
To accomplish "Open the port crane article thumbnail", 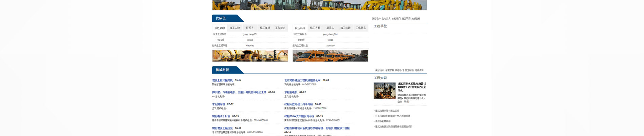I will coord(384,90).
